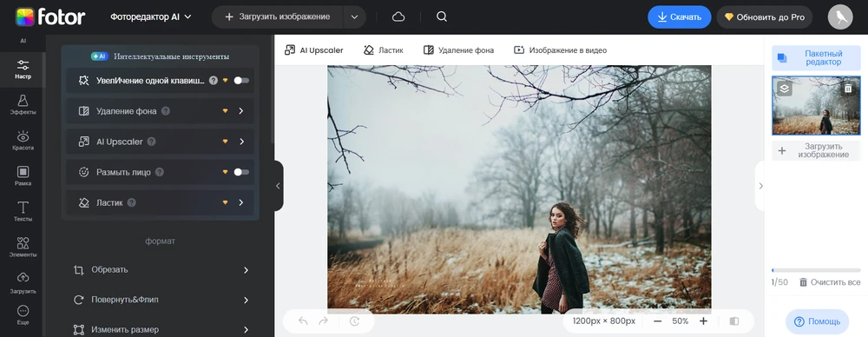Expand AI Upscaler in the left panel
868x337 pixels.
tap(241, 142)
